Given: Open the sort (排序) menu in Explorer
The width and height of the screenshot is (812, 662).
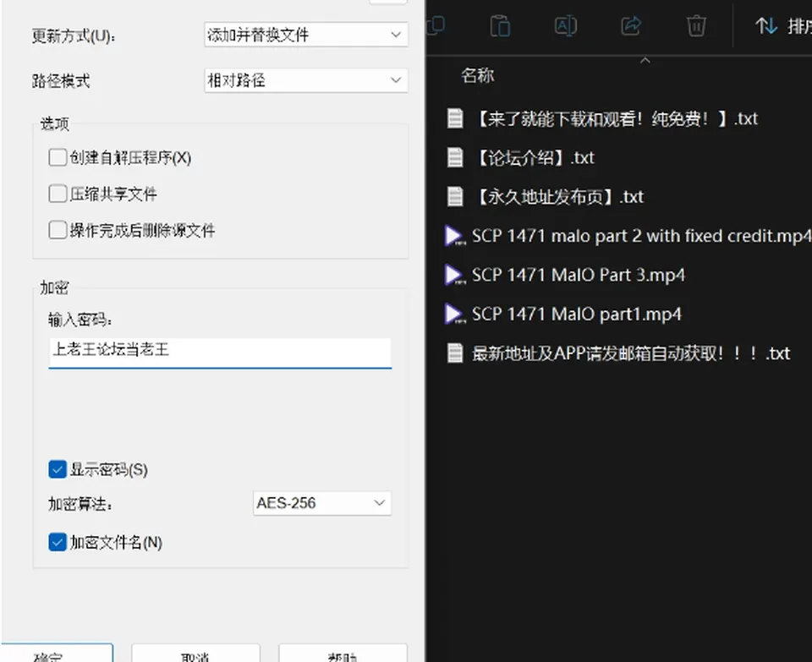Looking at the screenshot, I should (x=783, y=25).
